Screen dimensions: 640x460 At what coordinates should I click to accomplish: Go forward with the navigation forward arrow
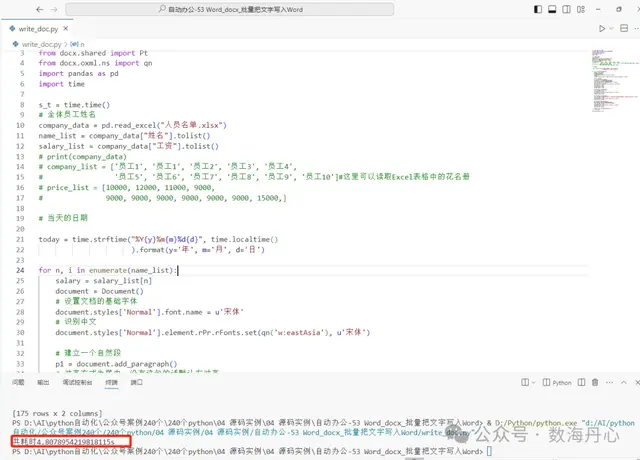[54, 9]
